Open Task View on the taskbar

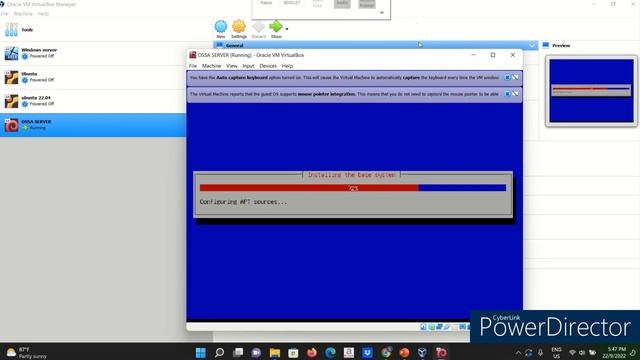click(x=238, y=353)
